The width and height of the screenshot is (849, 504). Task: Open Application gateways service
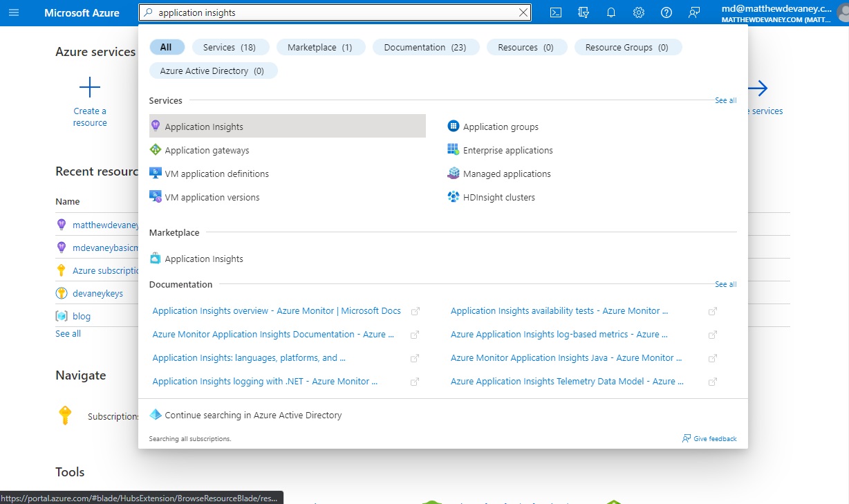click(207, 150)
